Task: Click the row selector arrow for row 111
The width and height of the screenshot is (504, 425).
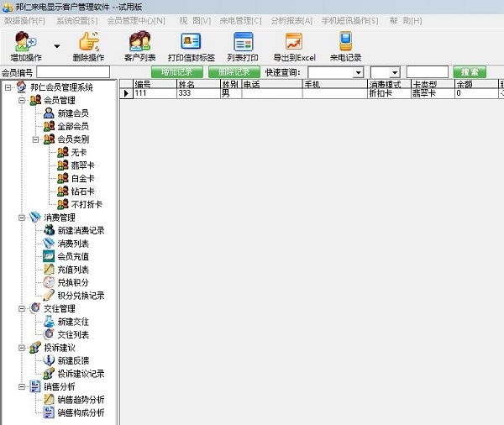Action: [126, 93]
